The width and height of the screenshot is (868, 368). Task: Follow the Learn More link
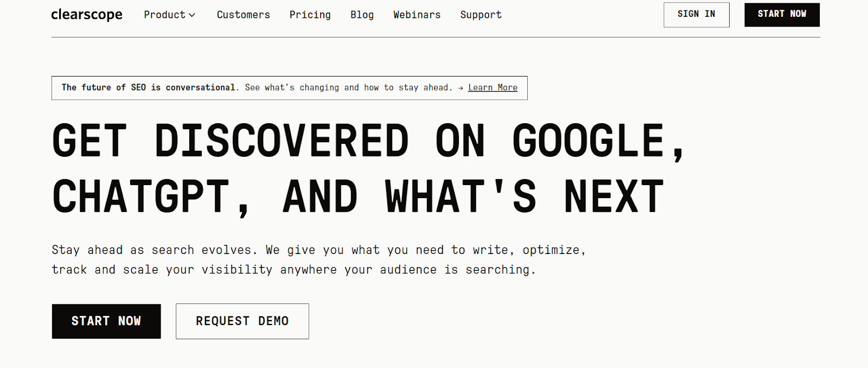pos(493,87)
